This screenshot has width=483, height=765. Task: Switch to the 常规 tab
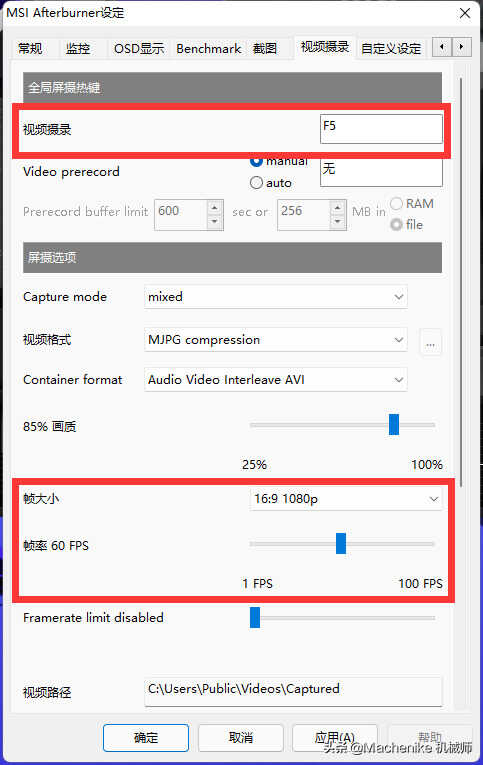(x=30, y=49)
